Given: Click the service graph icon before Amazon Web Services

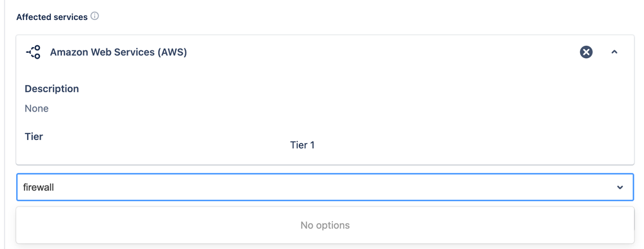Looking at the screenshot, I should pyautogui.click(x=34, y=52).
